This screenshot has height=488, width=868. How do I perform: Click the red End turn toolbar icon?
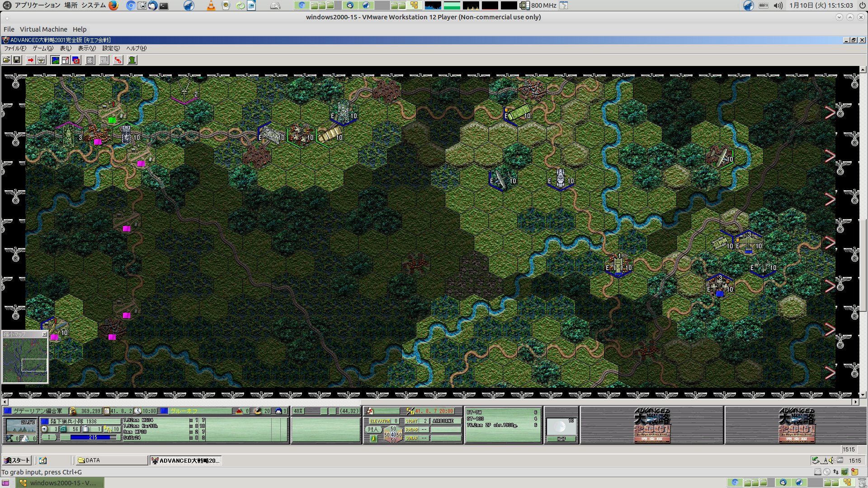(x=118, y=60)
